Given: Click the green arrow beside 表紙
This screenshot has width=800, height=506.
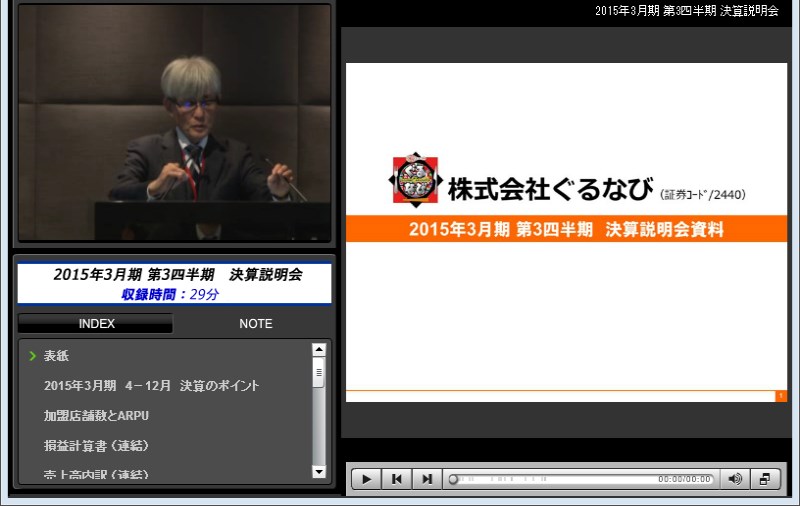Looking at the screenshot, I should tap(33, 356).
